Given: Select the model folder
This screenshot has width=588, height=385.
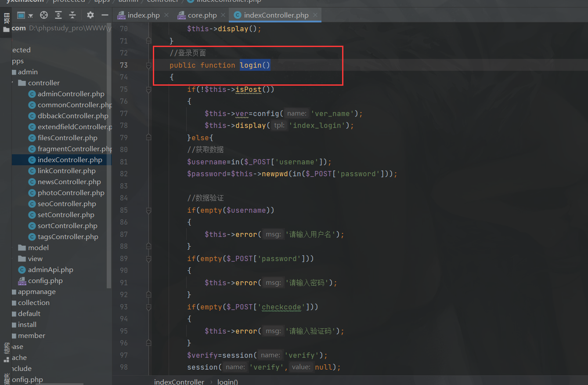Looking at the screenshot, I should [x=38, y=247].
